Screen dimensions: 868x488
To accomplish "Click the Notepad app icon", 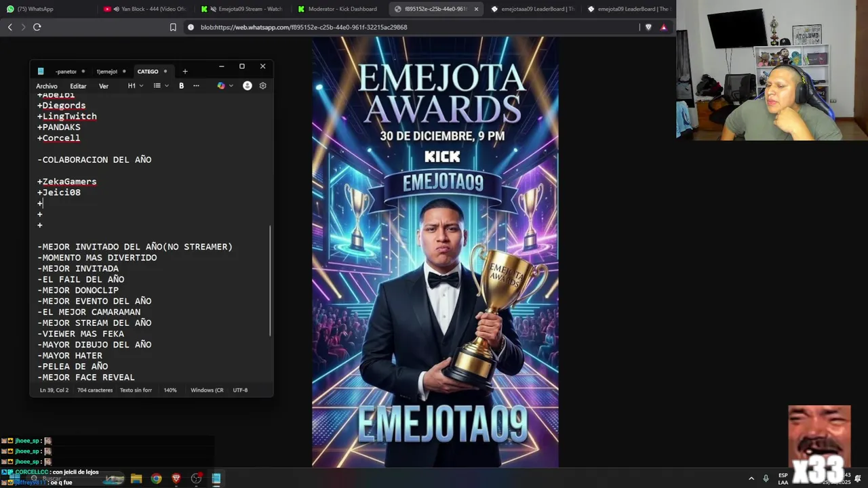I will click(x=41, y=71).
